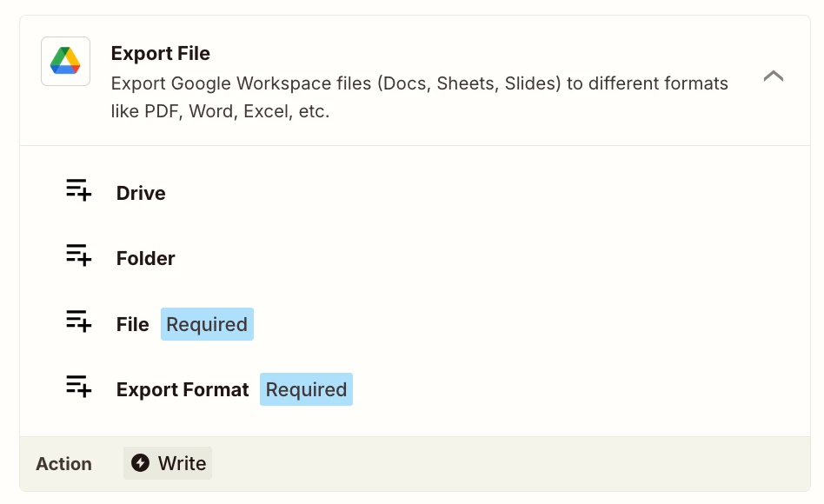Click the Google Drive app icon
Viewport: 824px width, 504px height.
pyautogui.click(x=65, y=61)
